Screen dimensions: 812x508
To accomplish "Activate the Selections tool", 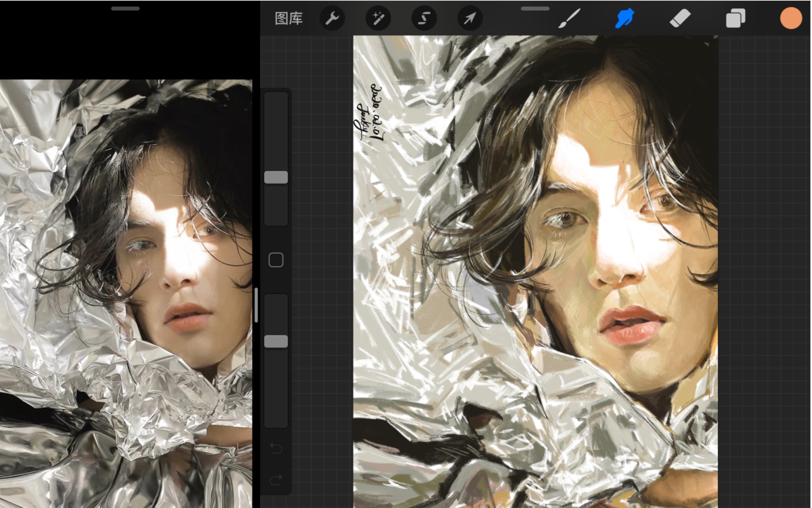I will 424,18.
